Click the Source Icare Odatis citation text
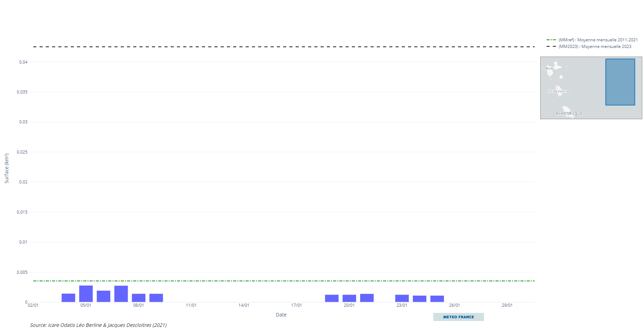Screen dimensions: 644x330 pos(98,325)
